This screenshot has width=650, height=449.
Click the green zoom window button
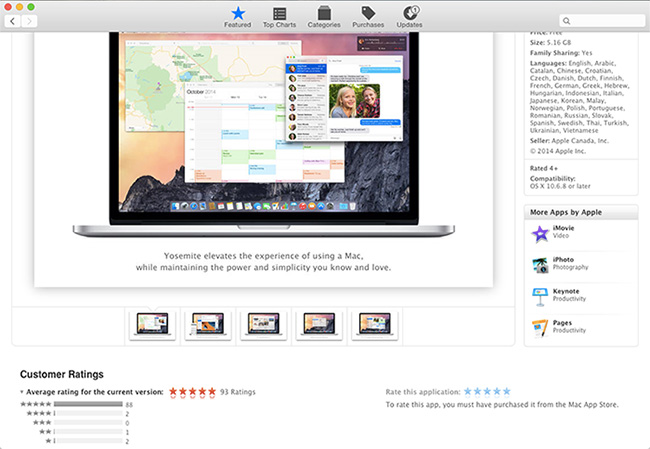tap(31, 7)
